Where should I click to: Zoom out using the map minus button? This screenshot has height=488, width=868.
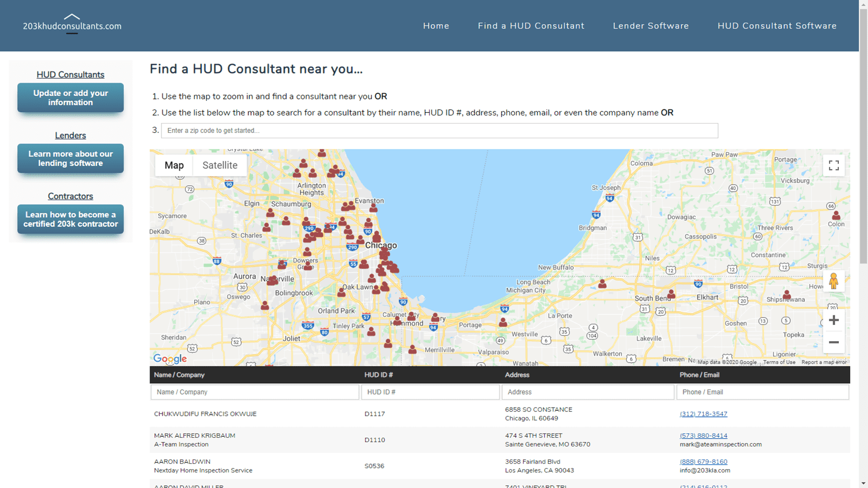tap(833, 342)
